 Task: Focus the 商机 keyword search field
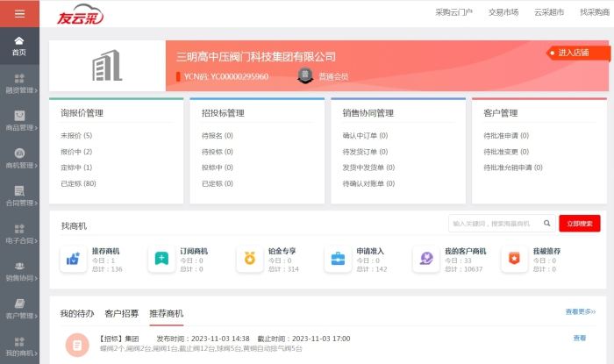(494, 224)
